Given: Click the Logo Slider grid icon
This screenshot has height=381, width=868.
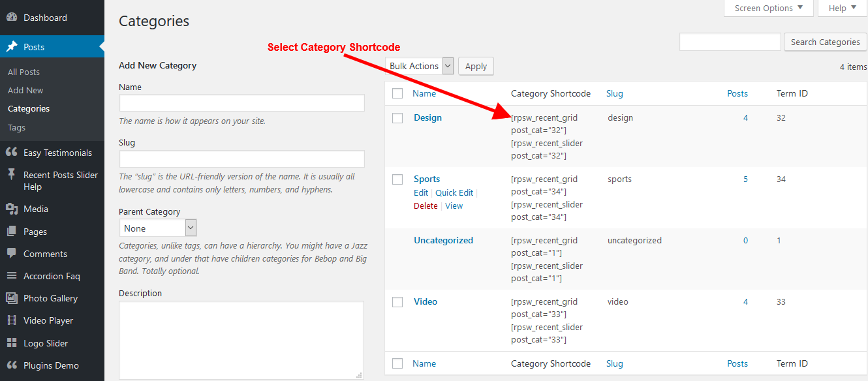Looking at the screenshot, I should 12,343.
